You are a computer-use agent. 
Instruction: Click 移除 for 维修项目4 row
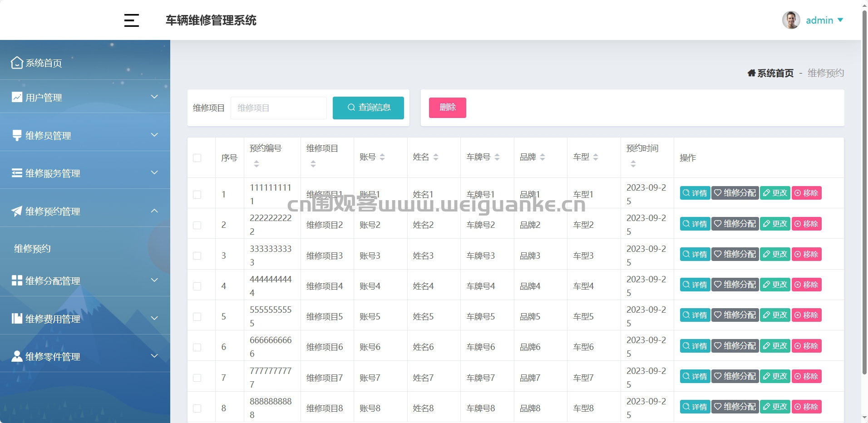click(x=807, y=285)
